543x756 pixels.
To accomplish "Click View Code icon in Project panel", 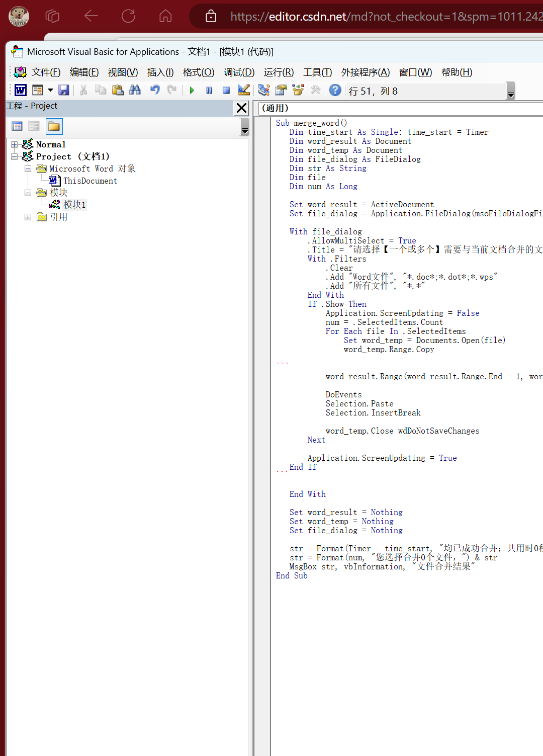I will tap(17, 126).
